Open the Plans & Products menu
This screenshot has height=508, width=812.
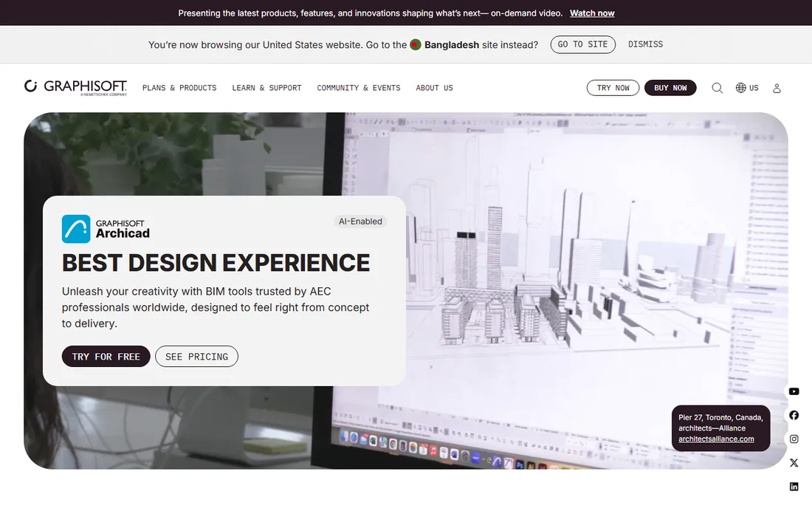(x=179, y=88)
